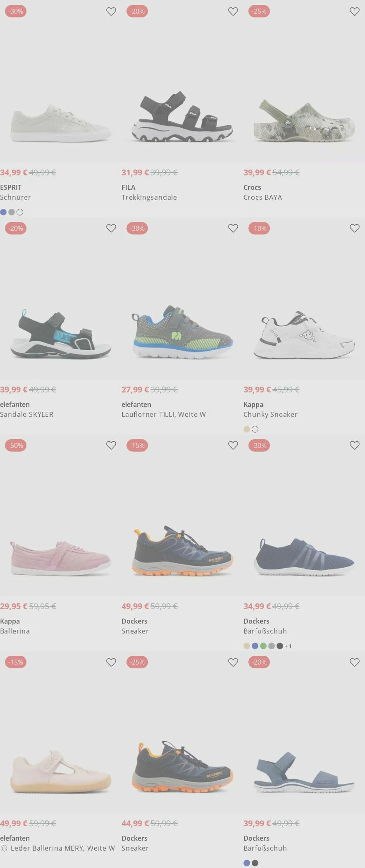Screen dimensions: 365x868
Task: Save elefanten Sandale SKYLER via heart icon
Action: [111, 228]
